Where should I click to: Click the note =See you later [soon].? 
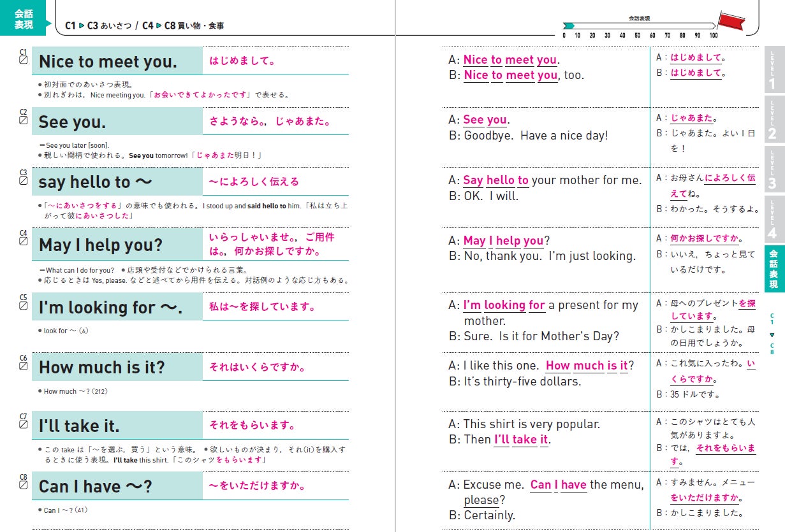(x=73, y=145)
